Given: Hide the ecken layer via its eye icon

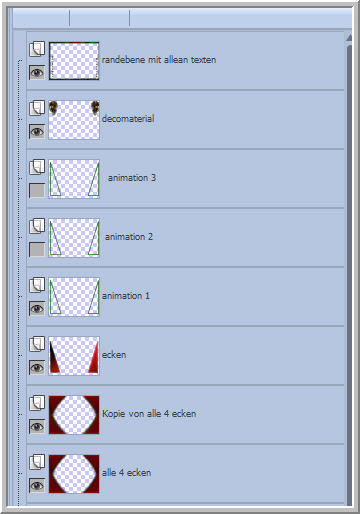Looking at the screenshot, I should pos(37,368).
